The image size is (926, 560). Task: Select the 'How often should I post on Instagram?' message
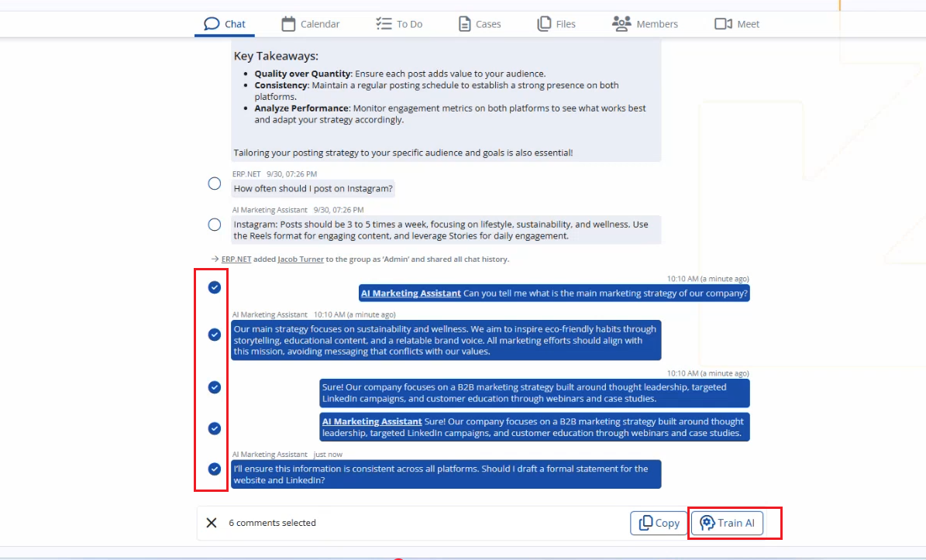[215, 184]
